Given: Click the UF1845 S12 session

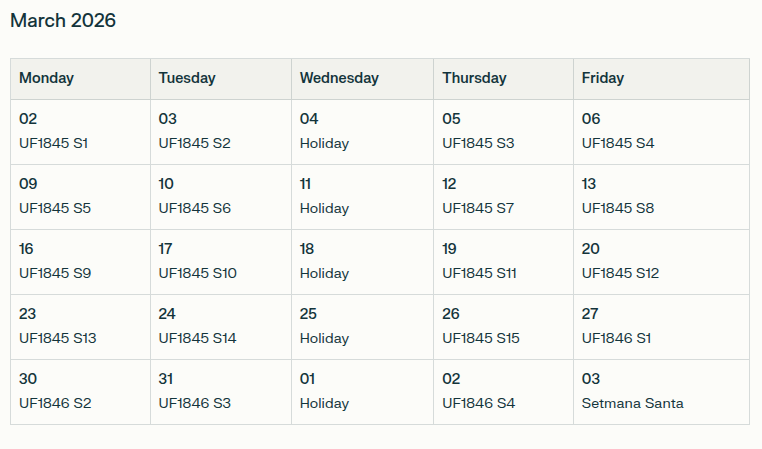Looking at the screenshot, I should pos(621,273).
